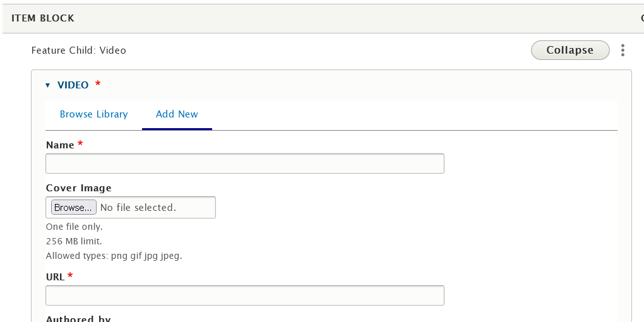This screenshot has width=644, height=322.
Task: Click the Feature Child: Video label
Action: click(79, 51)
